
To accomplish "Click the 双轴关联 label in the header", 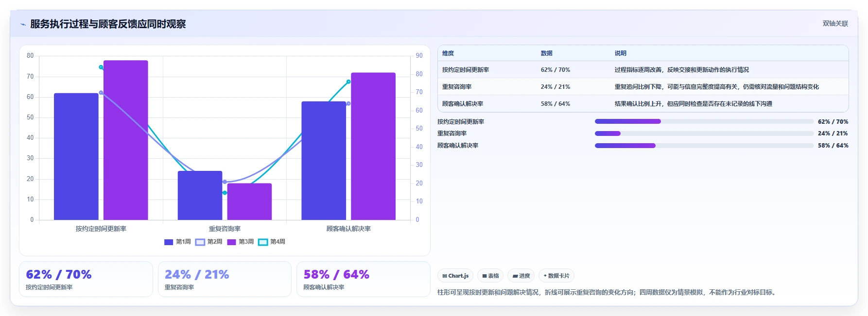I will (835, 23).
